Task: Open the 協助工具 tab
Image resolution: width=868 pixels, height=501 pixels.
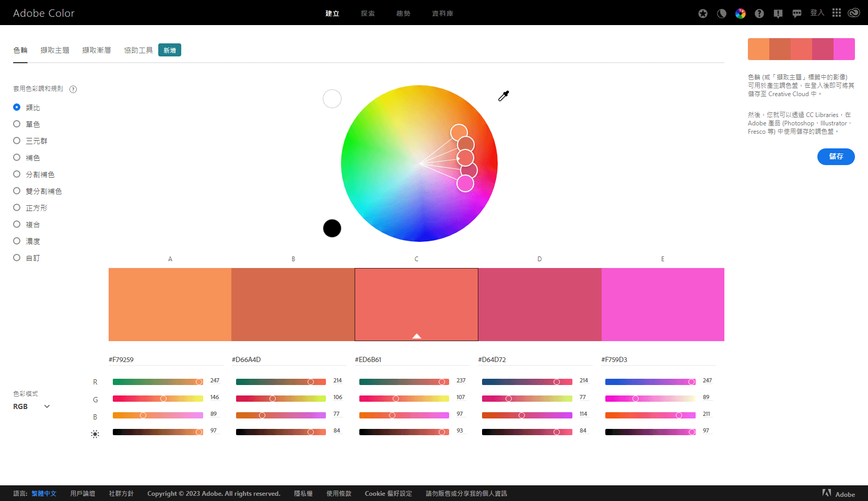Action: pyautogui.click(x=138, y=50)
